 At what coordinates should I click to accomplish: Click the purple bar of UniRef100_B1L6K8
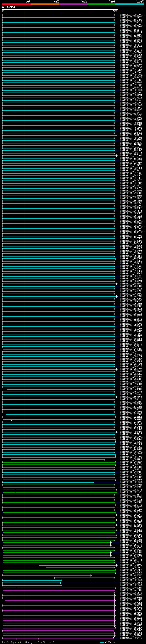click(60, 600)
